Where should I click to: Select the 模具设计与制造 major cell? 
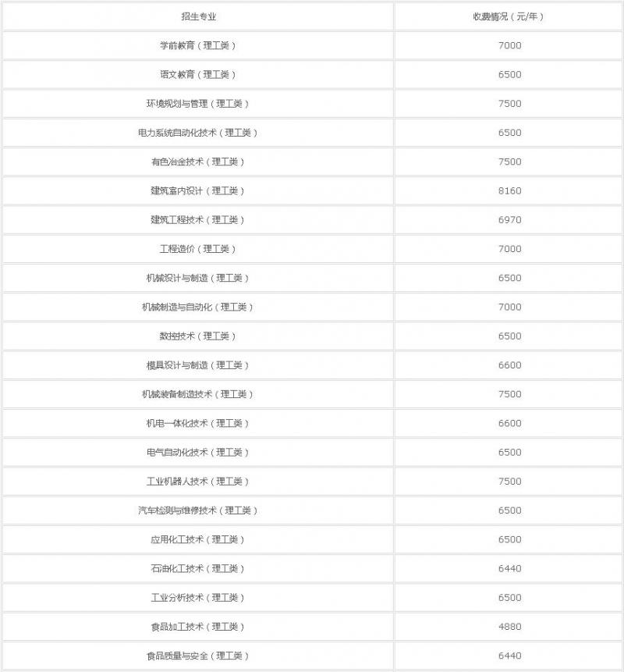pos(197,365)
